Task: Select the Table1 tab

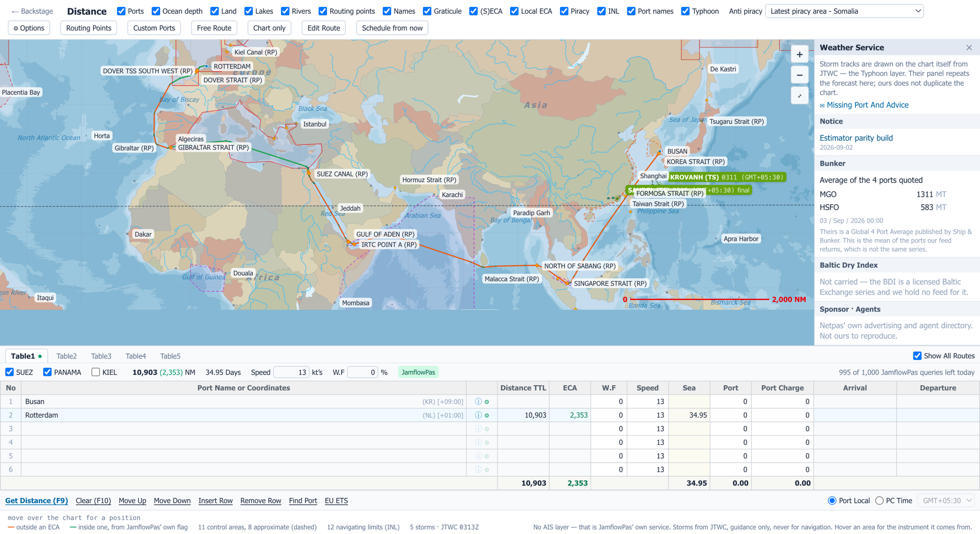Action: pos(26,356)
